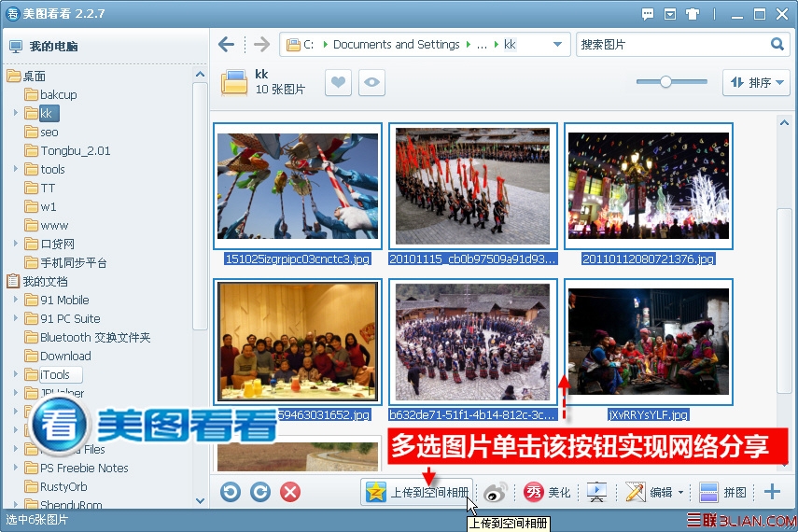Screen dimensions: 798x532
Task: Click the kk segment in the address path
Action: (x=510, y=44)
